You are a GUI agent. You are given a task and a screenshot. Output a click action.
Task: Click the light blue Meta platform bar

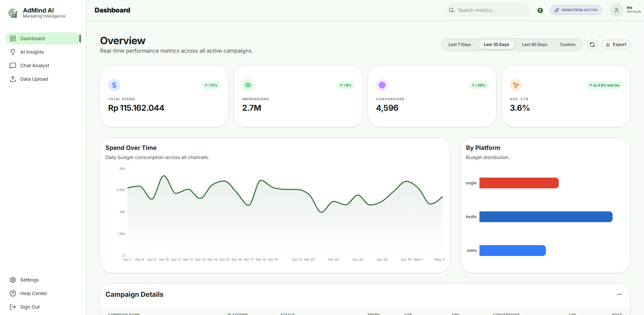[513, 251]
